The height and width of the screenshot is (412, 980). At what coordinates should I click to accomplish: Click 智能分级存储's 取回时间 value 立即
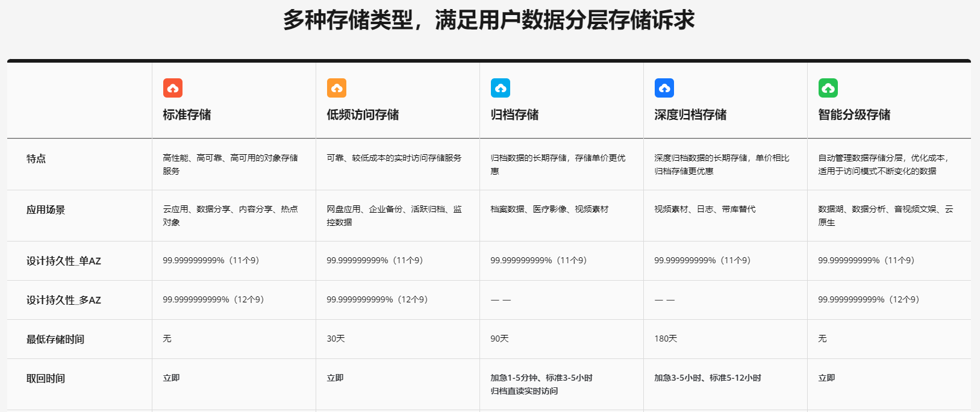point(826,378)
